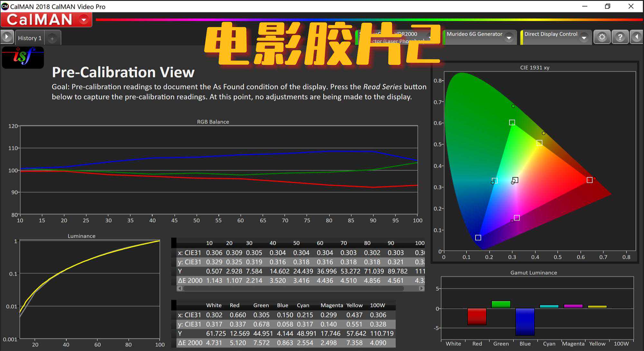The width and height of the screenshot is (644, 351).
Task: Add a new history tab with plus
Action: tap(52, 39)
